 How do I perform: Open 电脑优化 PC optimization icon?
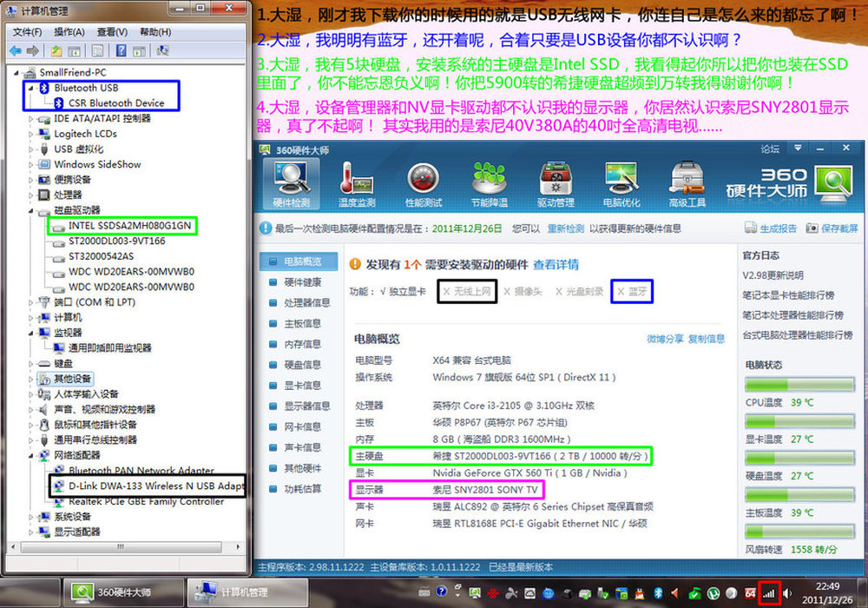tap(621, 184)
